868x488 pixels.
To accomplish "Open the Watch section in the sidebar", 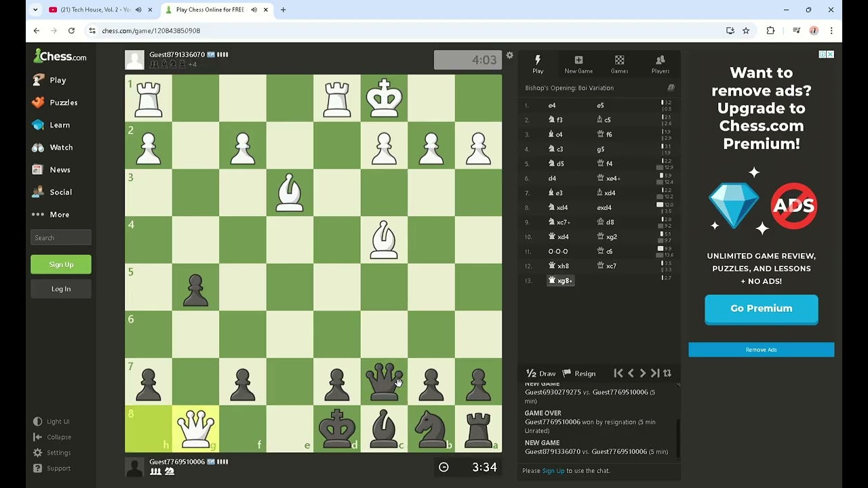I will pos(52,147).
